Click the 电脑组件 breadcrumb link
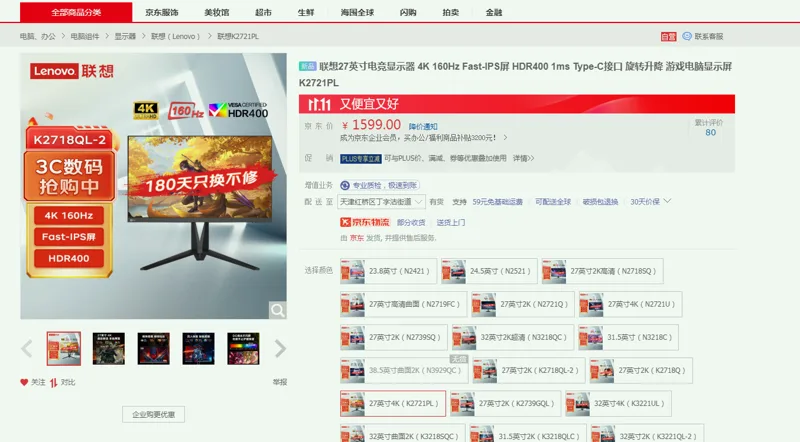 click(85, 36)
